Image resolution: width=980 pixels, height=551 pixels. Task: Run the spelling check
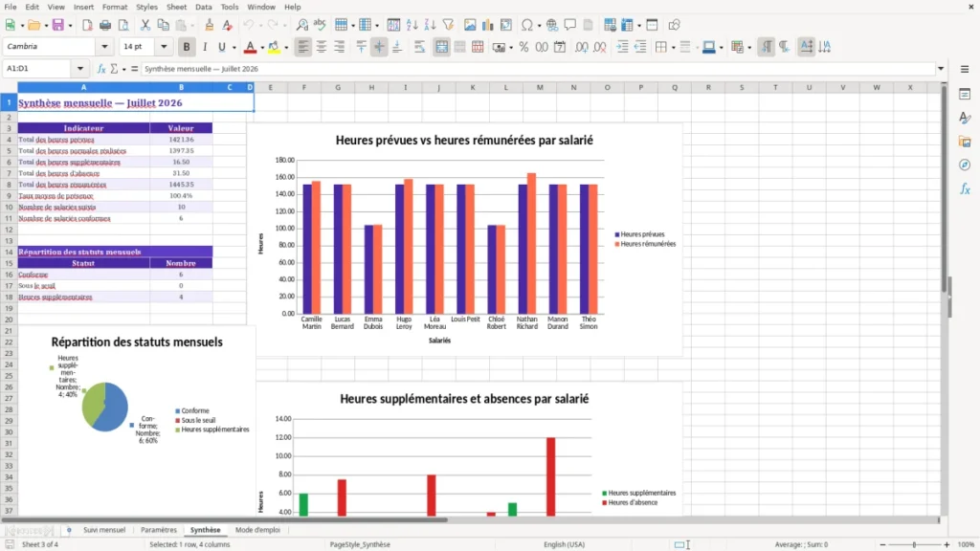(320, 25)
